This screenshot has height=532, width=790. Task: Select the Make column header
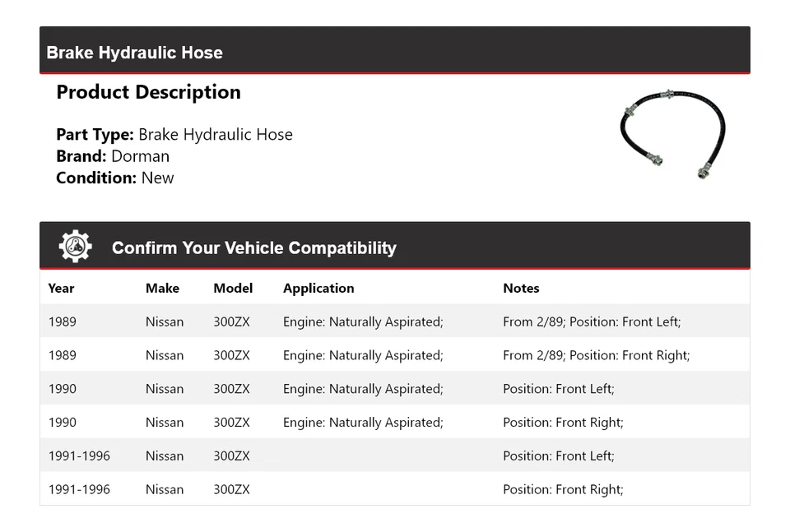click(162, 289)
